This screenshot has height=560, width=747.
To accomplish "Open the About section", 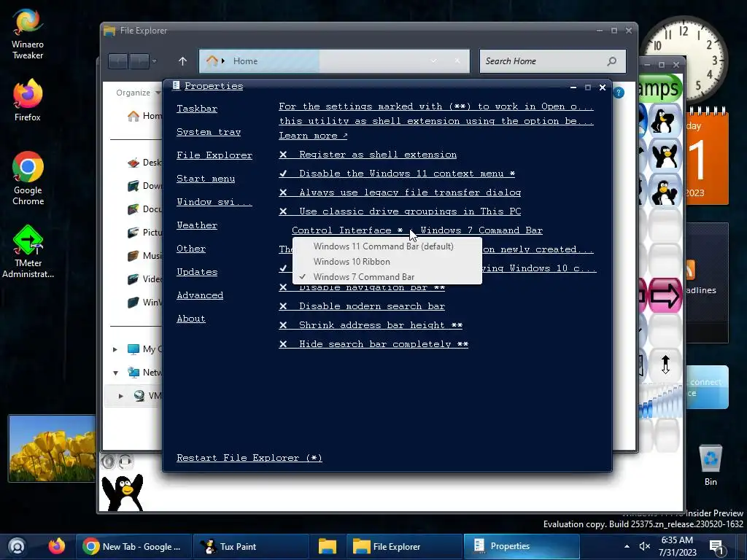I will pos(191,319).
